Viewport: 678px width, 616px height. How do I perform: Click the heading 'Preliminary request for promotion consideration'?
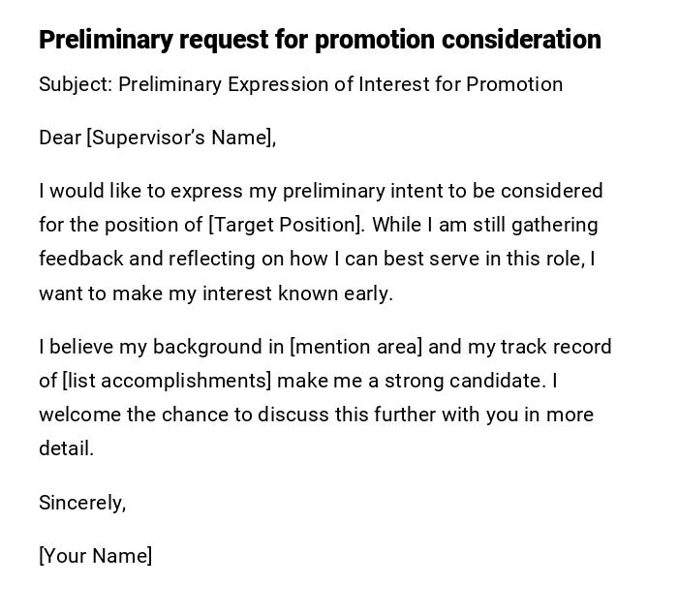tap(320, 40)
